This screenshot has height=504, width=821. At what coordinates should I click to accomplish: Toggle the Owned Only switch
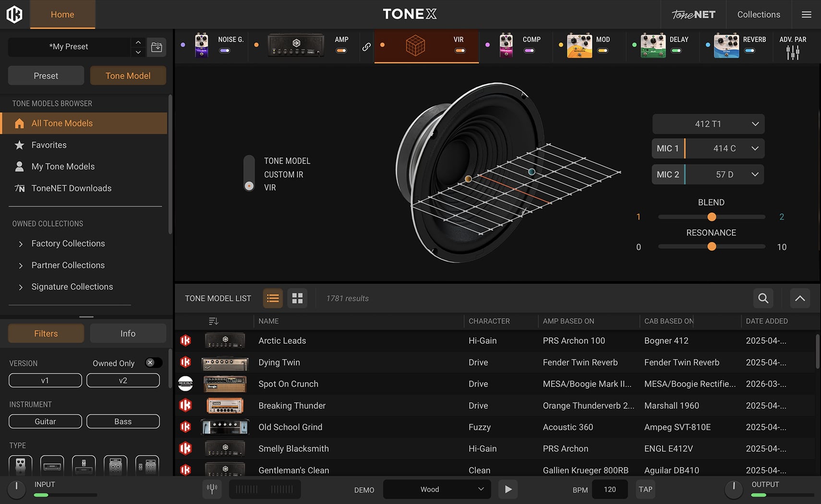pyautogui.click(x=153, y=363)
